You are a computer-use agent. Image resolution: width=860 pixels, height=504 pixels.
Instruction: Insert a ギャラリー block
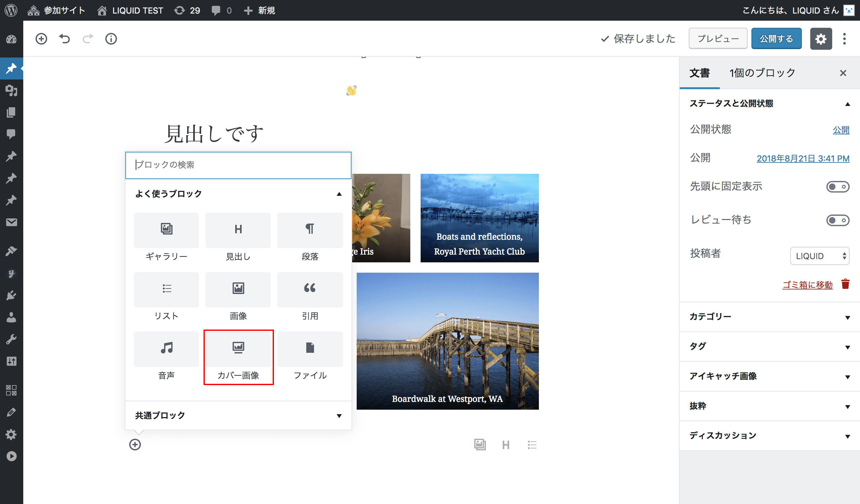[x=166, y=238]
